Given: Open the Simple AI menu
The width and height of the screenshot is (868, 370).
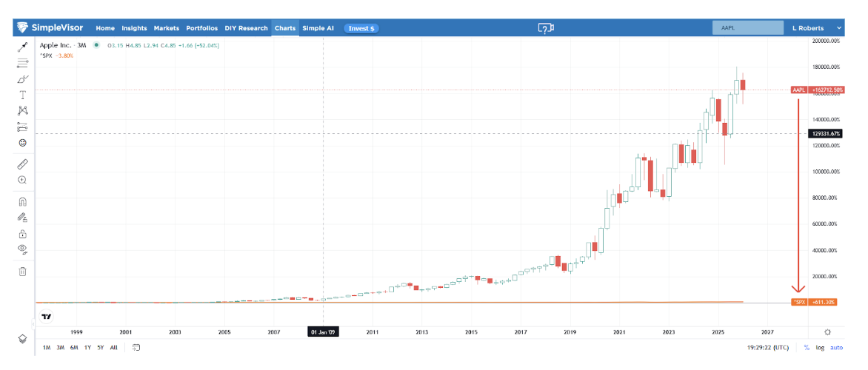Looking at the screenshot, I should (x=318, y=28).
